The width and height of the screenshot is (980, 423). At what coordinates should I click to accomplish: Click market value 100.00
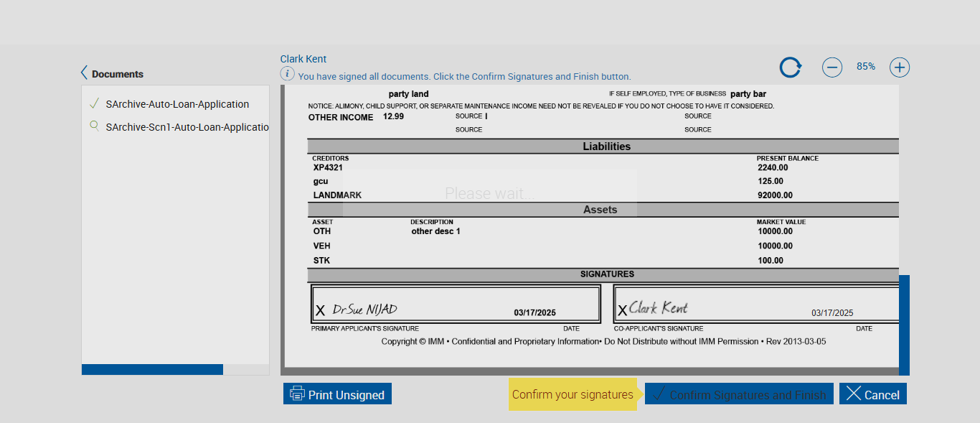coord(771,261)
